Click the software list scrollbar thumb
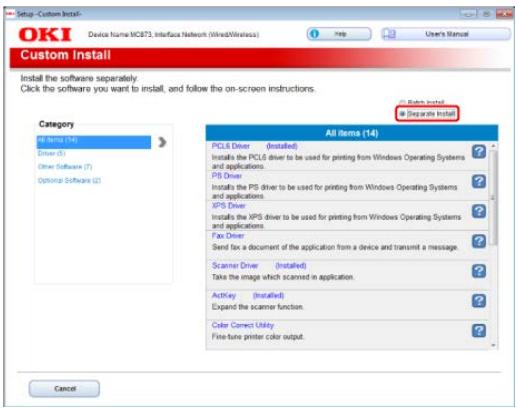This screenshot has height=409, width=517. click(493, 197)
